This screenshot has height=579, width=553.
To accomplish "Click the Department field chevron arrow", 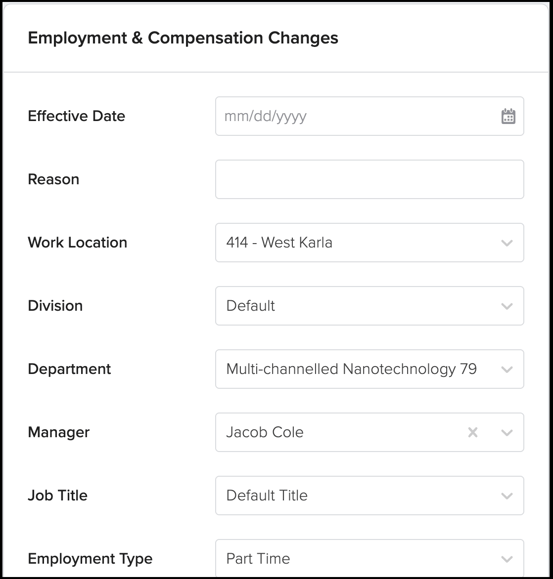I will click(507, 369).
